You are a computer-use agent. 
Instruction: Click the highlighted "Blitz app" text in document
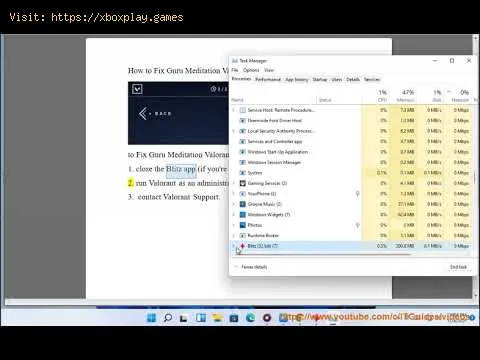tap(181, 169)
